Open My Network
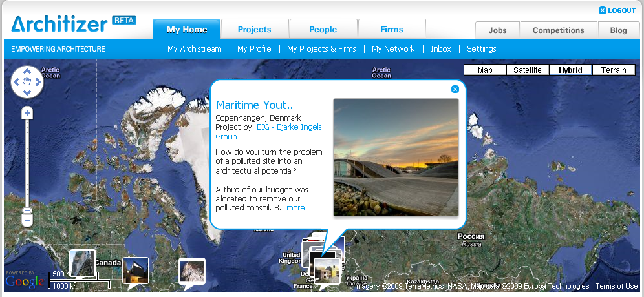644x297 pixels. pyautogui.click(x=393, y=49)
